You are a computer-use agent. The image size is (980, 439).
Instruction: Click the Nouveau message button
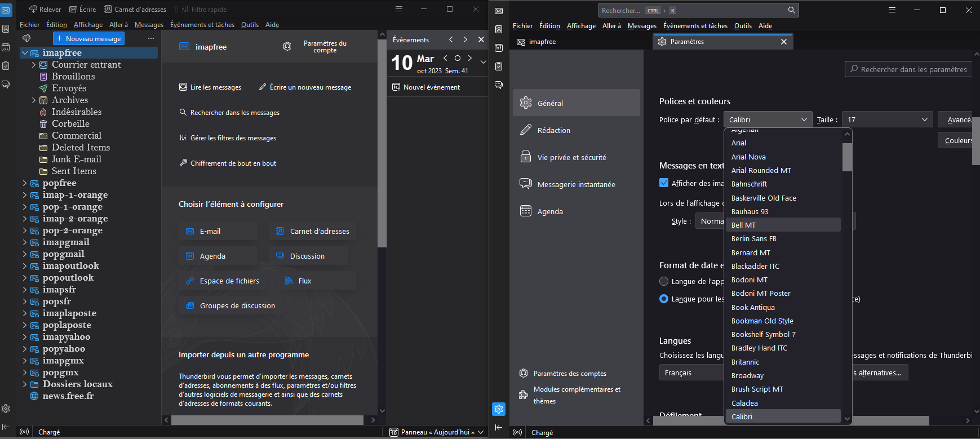coord(88,38)
